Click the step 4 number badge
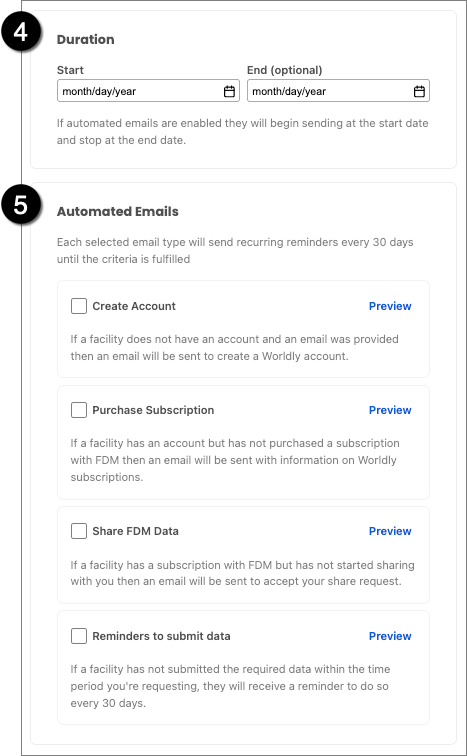This screenshot has height=756, width=467. coord(20,32)
